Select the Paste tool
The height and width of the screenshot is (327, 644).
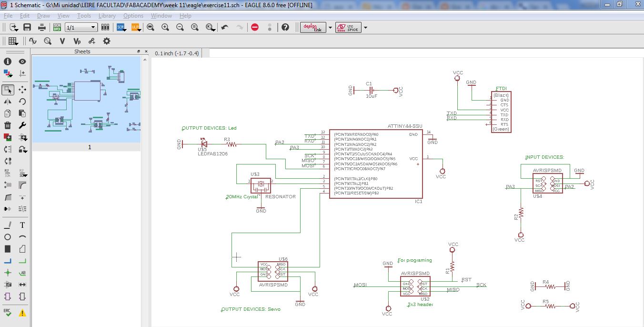[22, 113]
